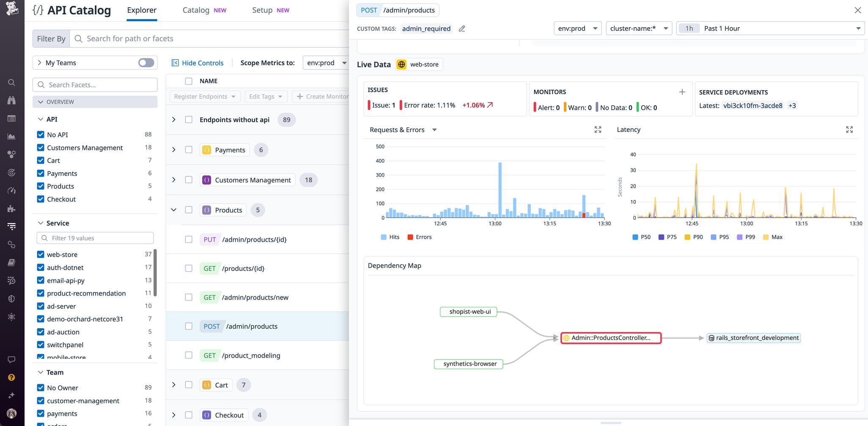The height and width of the screenshot is (426, 868).
Task: Open the search icon in left sidebar
Action: [11, 83]
